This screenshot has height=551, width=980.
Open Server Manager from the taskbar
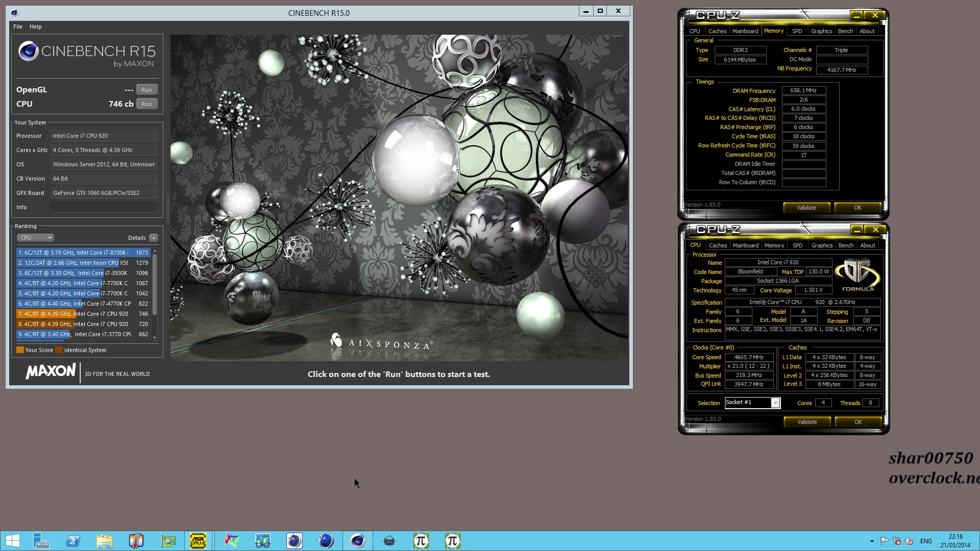click(41, 541)
